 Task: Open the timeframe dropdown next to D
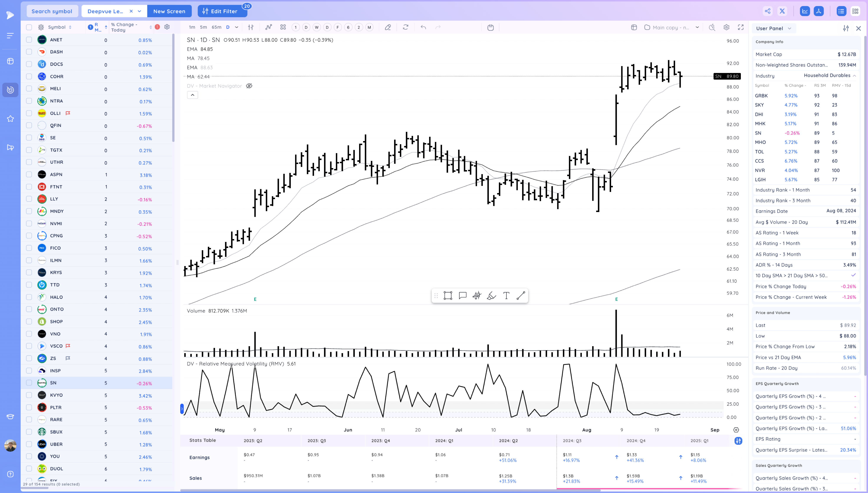[x=237, y=27]
